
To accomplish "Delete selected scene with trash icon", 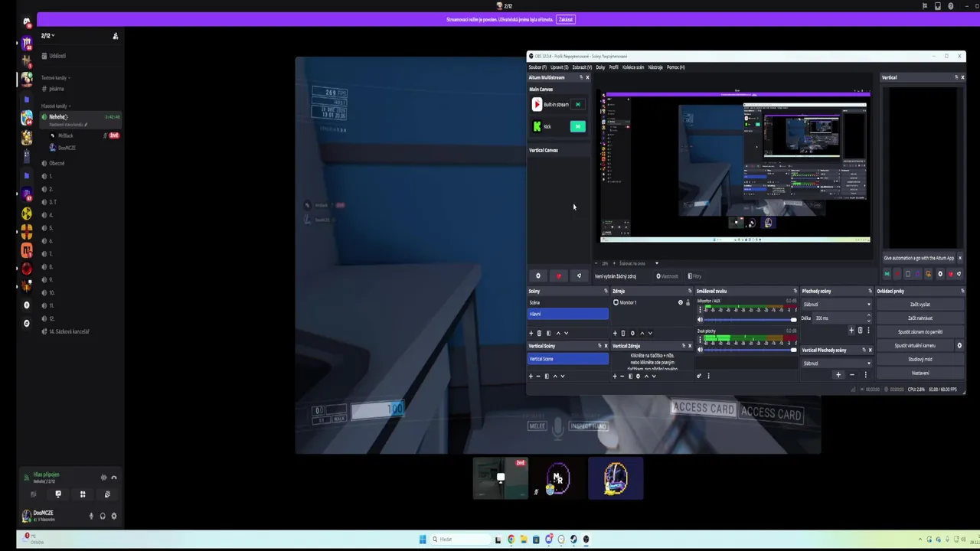I will point(539,333).
